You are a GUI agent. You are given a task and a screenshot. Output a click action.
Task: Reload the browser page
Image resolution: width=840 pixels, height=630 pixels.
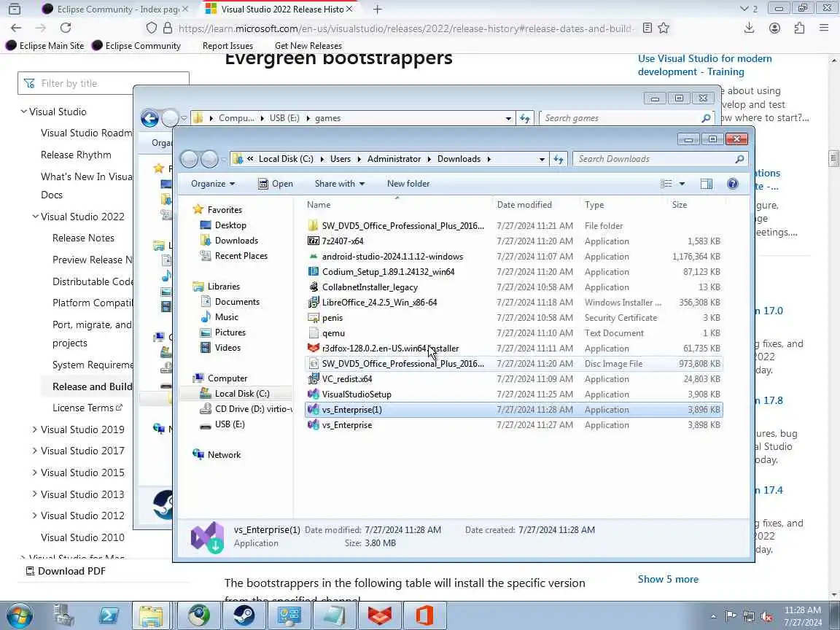click(x=66, y=28)
